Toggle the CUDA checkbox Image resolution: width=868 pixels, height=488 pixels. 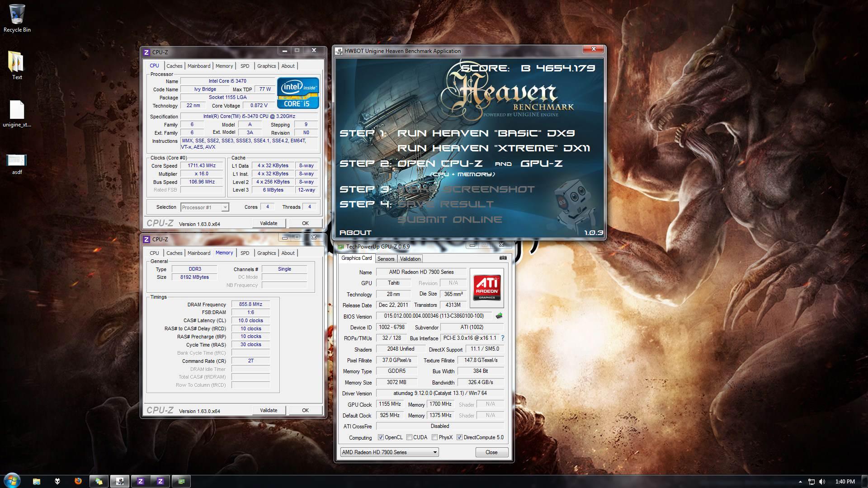[x=409, y=437]
